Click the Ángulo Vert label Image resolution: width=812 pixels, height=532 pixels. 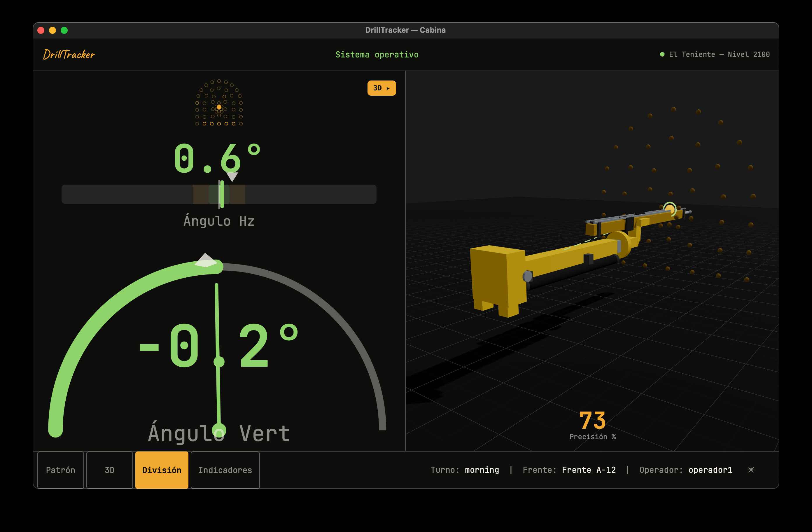[219, 433]
